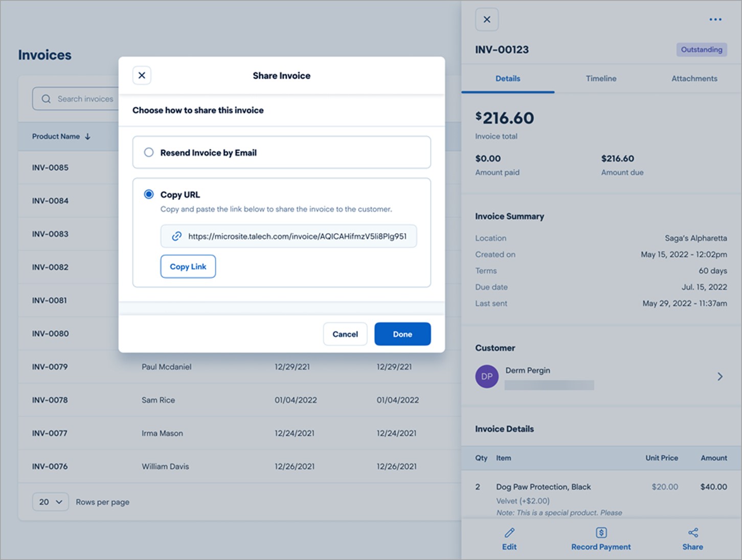Click the link icon beside the invoice URL
742x560 pixels.
pos(176,236)
